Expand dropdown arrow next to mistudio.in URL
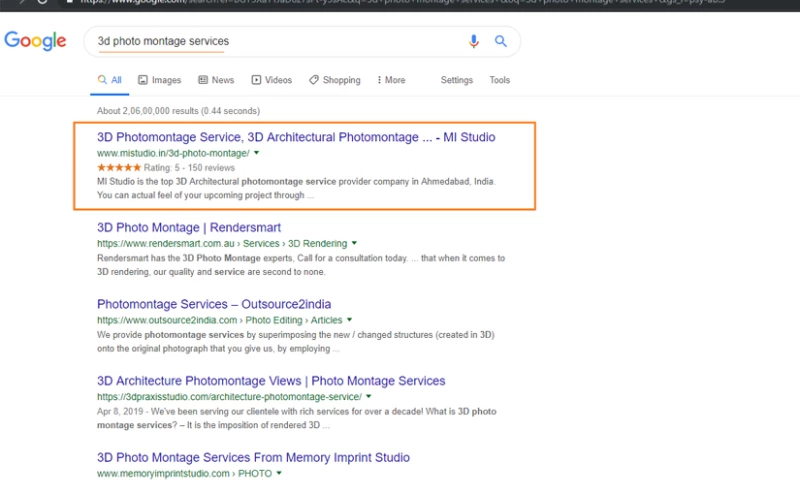 click(x=257, y=153)
